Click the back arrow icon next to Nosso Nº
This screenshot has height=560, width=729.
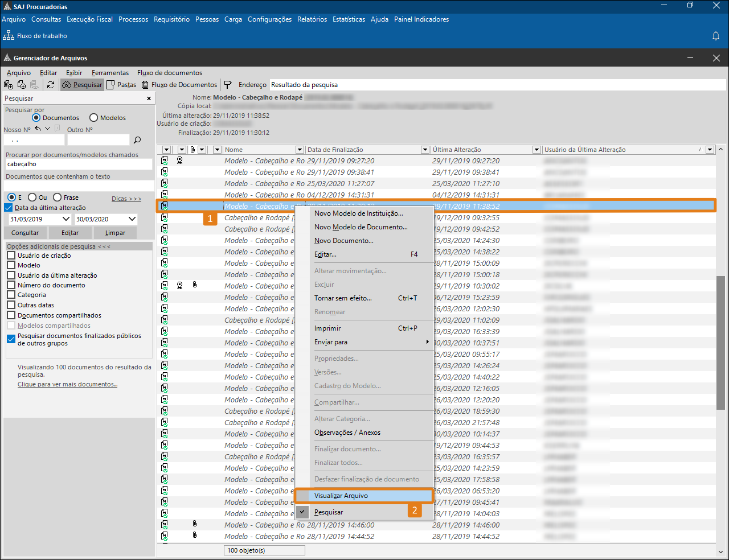pos(38,129)
